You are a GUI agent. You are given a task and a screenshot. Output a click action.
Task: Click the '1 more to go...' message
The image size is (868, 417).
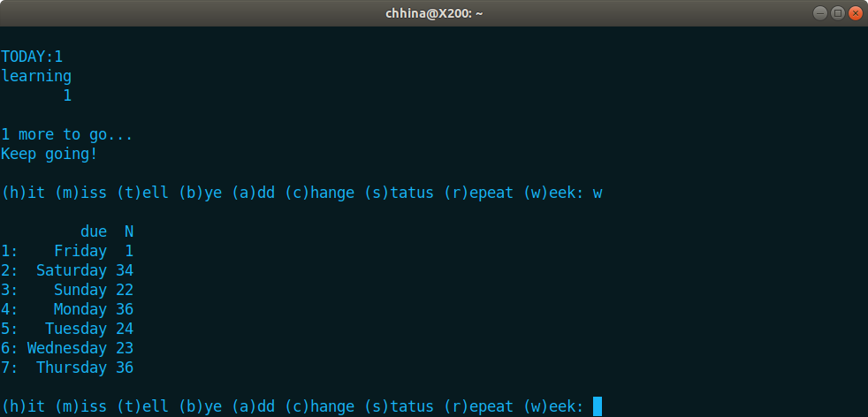(x=67, y=134)
